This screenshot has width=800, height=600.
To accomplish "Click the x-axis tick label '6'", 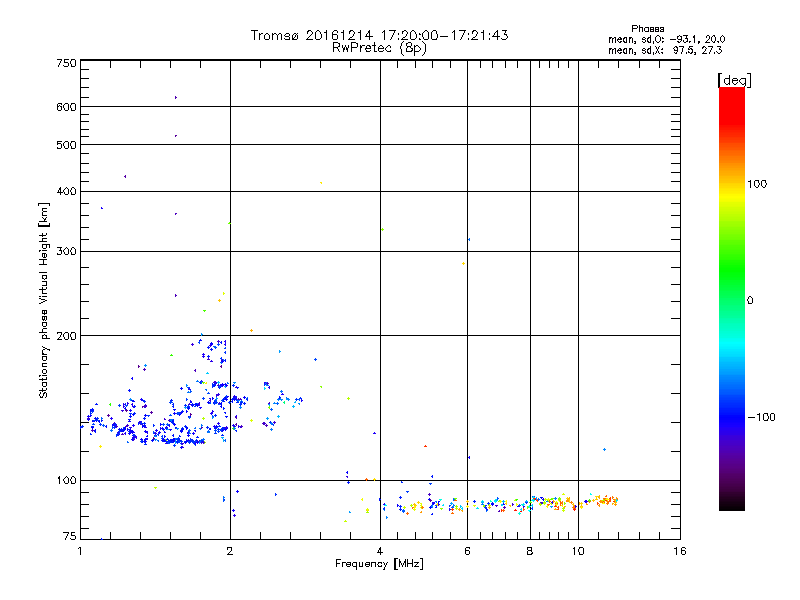I will click(467, 551).
